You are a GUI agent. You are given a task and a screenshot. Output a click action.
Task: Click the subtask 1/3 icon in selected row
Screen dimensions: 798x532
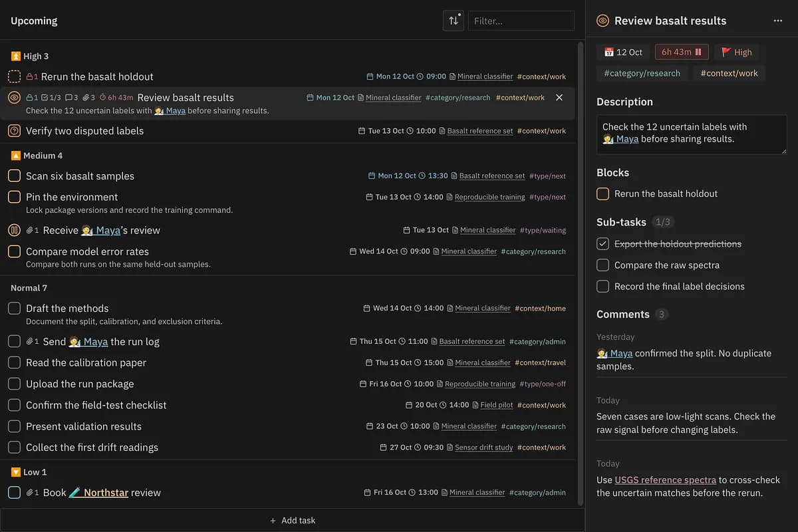[45, 98]
